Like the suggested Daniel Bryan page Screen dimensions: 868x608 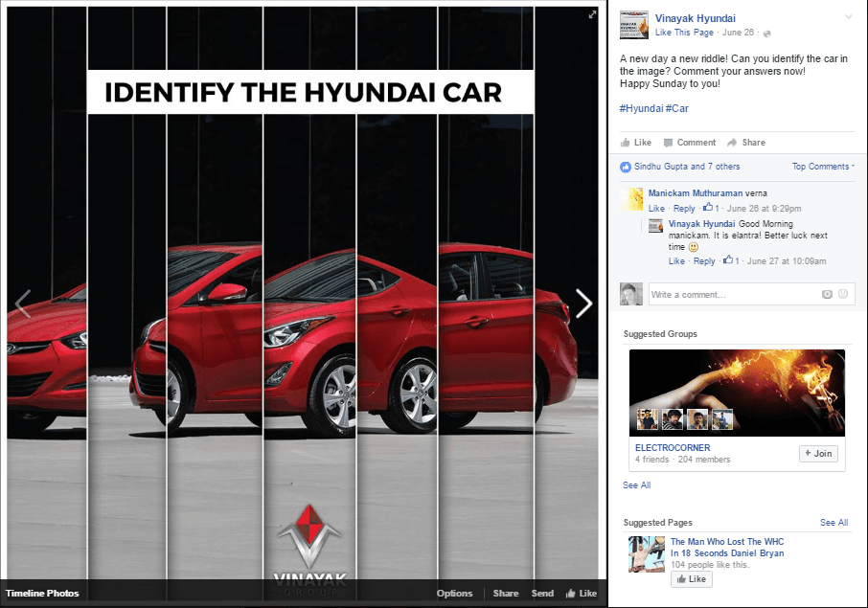[692, 579]
